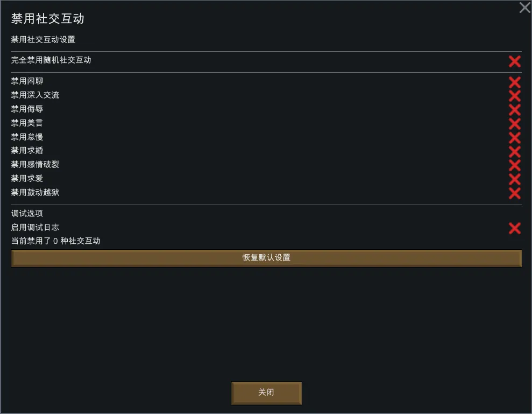Close the dialog with top-right X
Image resolution: width=532 pixels, height=414 pixels.
(524, 8)
